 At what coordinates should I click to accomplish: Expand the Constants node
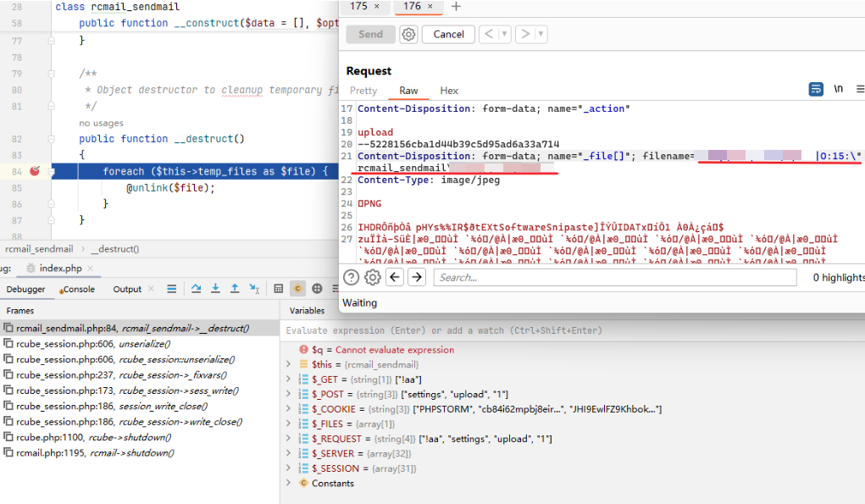point(289,483)
